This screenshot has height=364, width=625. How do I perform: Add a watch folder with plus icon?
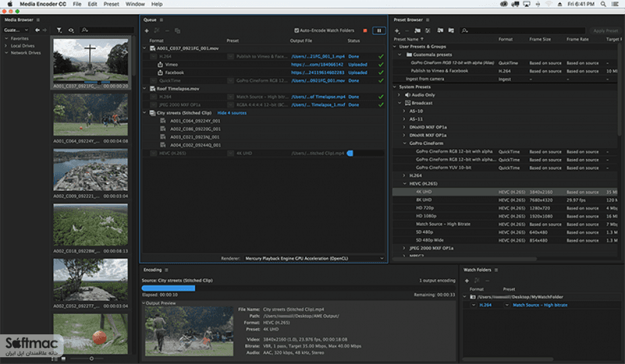(467, 281)
